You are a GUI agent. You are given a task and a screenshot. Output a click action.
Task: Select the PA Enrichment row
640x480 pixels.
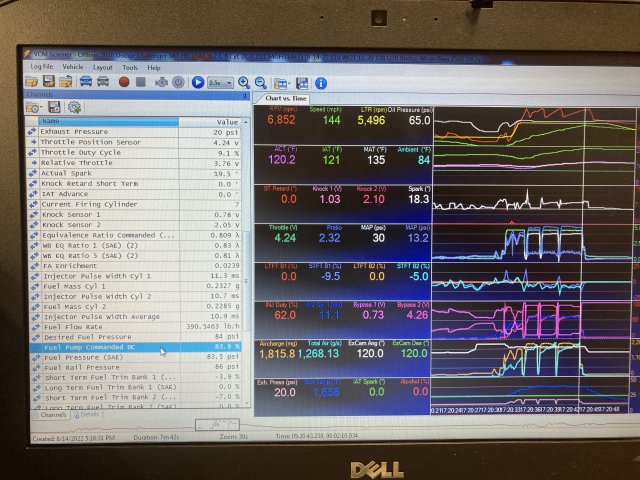click(x=133, y=266)
